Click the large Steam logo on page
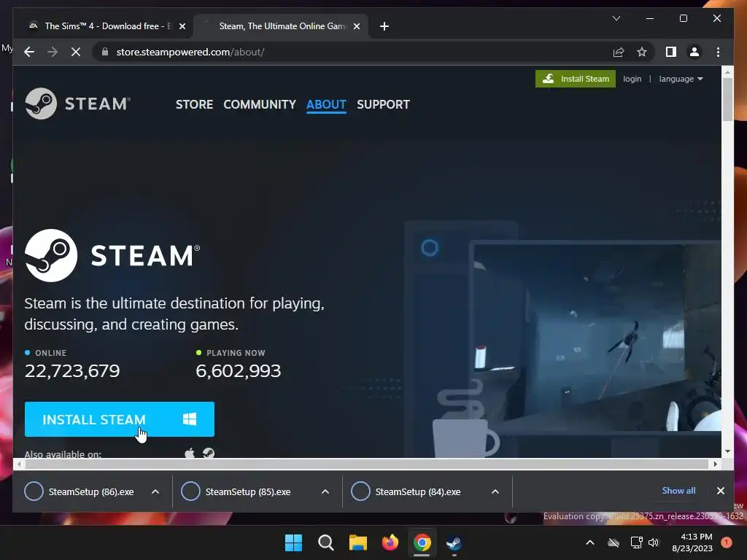 tap(112, 255)
